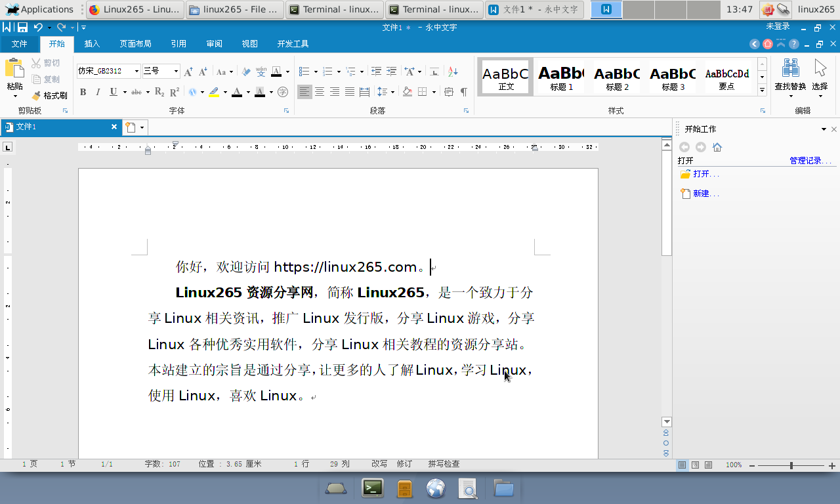Right-align the paragraph text
The height and width of the screenshot is (504, 840).
pos(335,92)
